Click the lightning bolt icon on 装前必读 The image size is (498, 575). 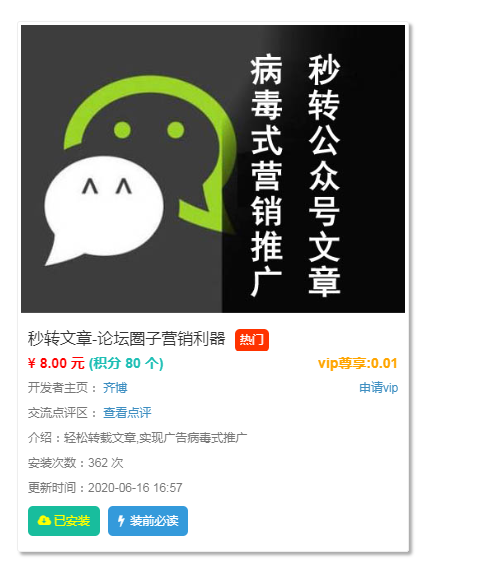[121, 521]
